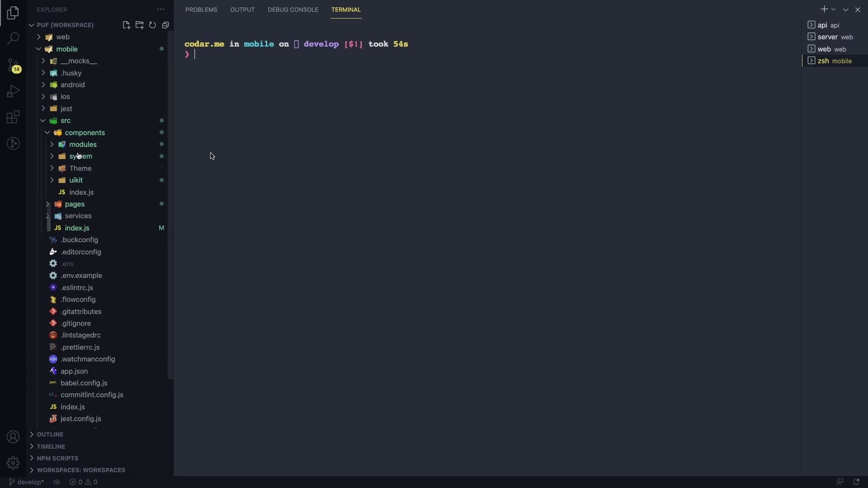Open Source Control view with 14 changes
This screenshot has width=868, height=488.
[x=13, y=66]
